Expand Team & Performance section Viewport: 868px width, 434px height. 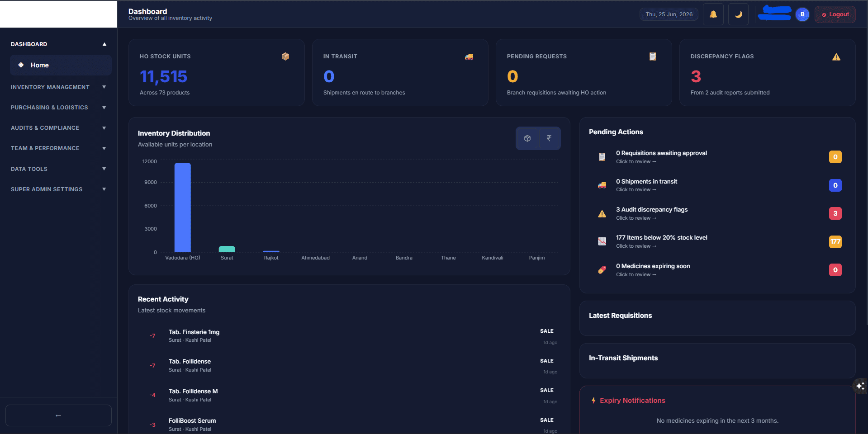[x=59, y=148]
